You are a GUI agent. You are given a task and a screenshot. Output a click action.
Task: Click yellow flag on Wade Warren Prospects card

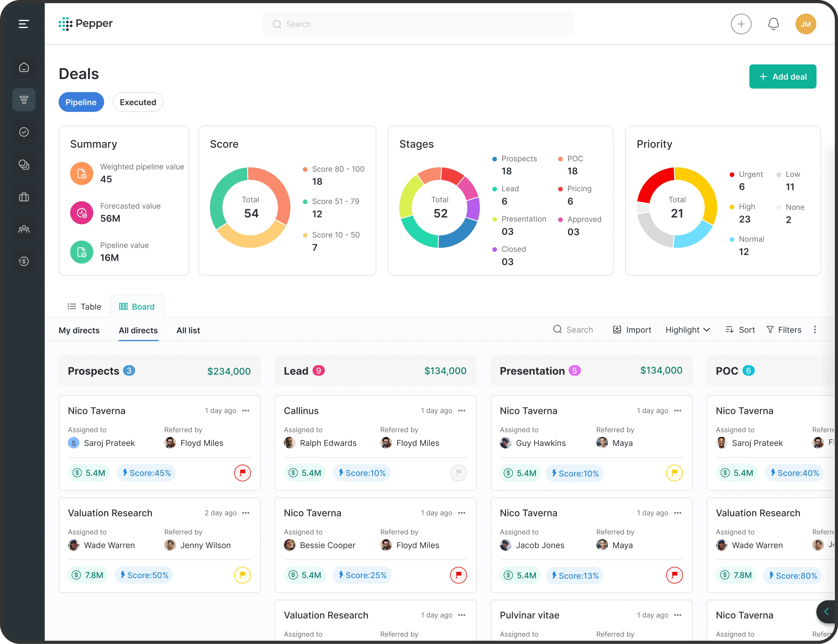[242, 575]
